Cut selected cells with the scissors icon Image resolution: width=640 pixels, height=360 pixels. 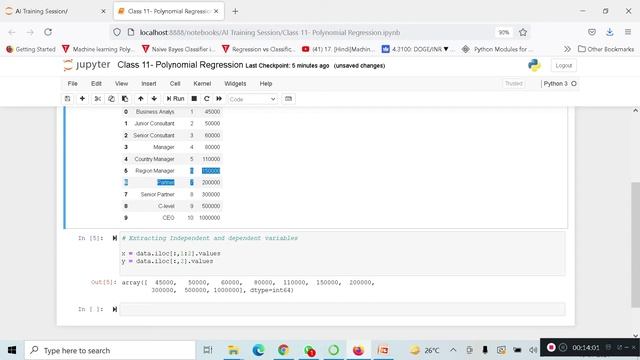(98, 99)
